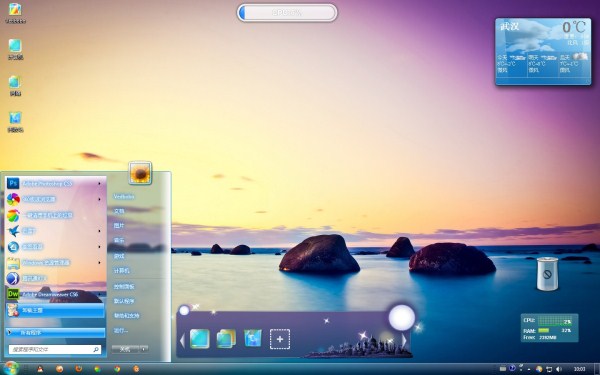Open the Wuhan (武汉) weather widget

(543, 51)
